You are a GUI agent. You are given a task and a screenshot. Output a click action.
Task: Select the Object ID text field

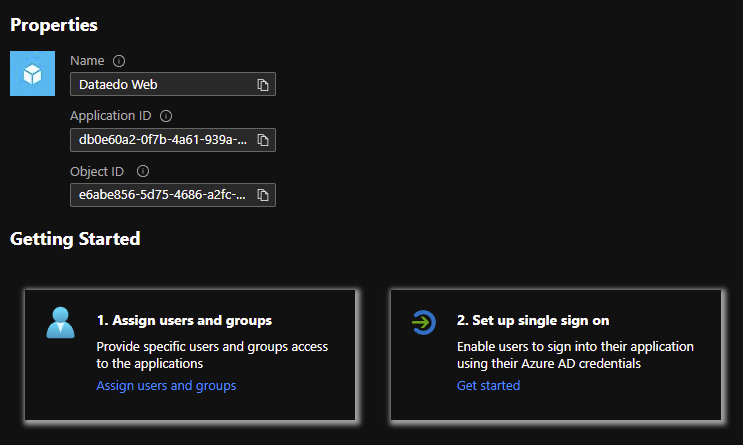point(160,194)
